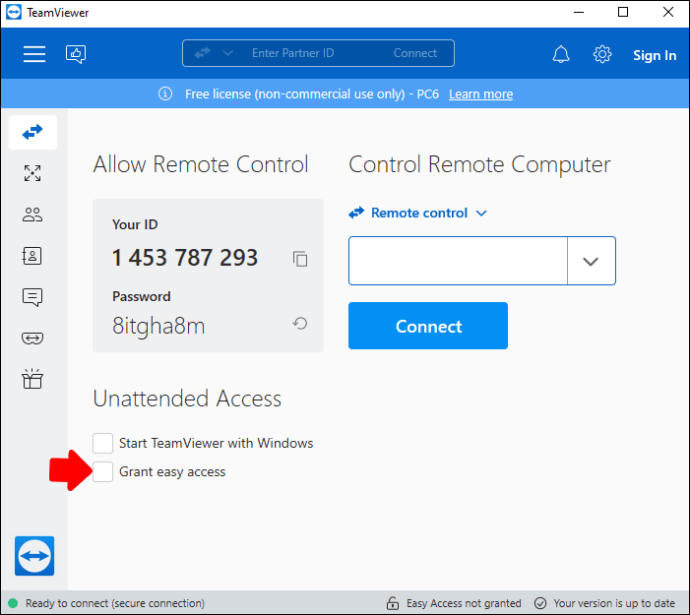Enable Start TeamViewer with Windows
This screenshot has height=615, width=690.
pyautogui.click(x=103, y=443)
